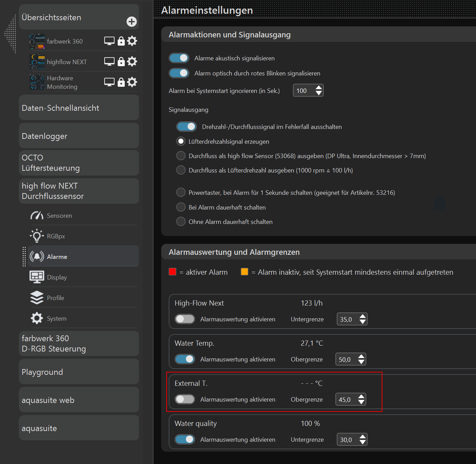Increase Water quality Untergrenze value
The image size is (476, 464).
[x=362, y=437]
